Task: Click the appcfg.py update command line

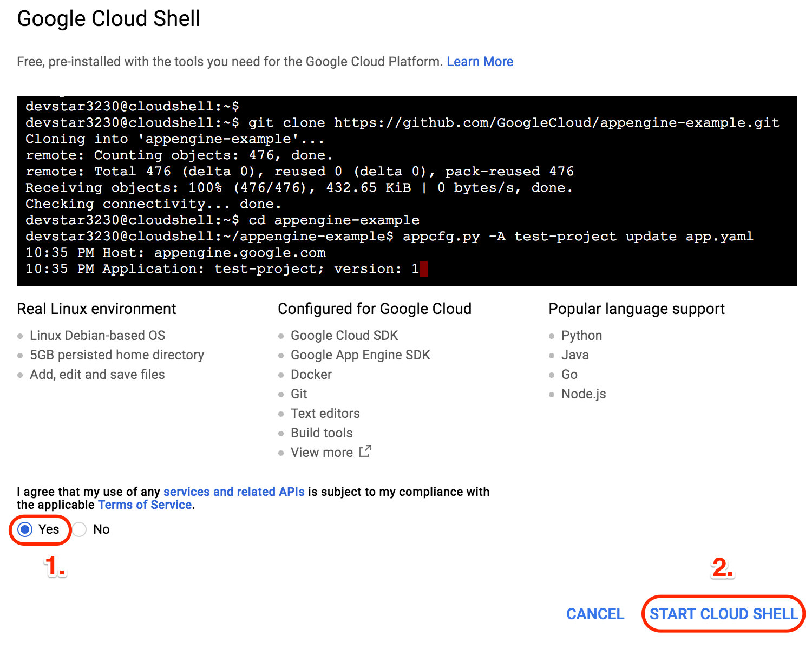Action: (x=389, y=237)
